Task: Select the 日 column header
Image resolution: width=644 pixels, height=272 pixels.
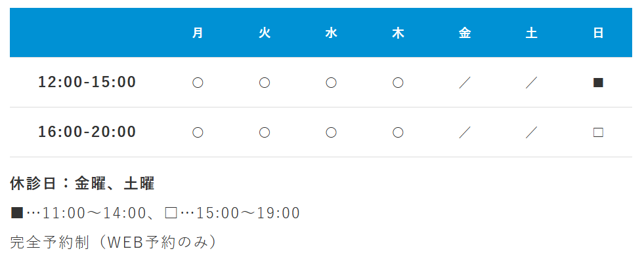Action: coord(598,33)
